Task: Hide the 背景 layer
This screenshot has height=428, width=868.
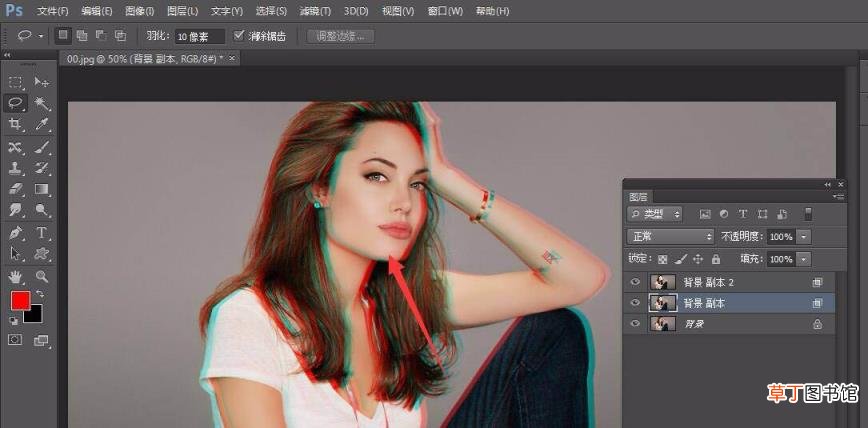Action: click(x=635, y=324)
